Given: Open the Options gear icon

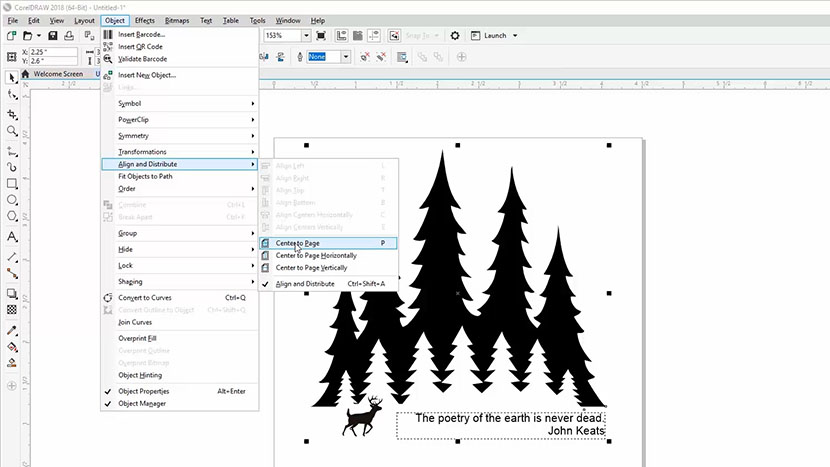Looking at the screenshot, I should (x=455, y=35).
